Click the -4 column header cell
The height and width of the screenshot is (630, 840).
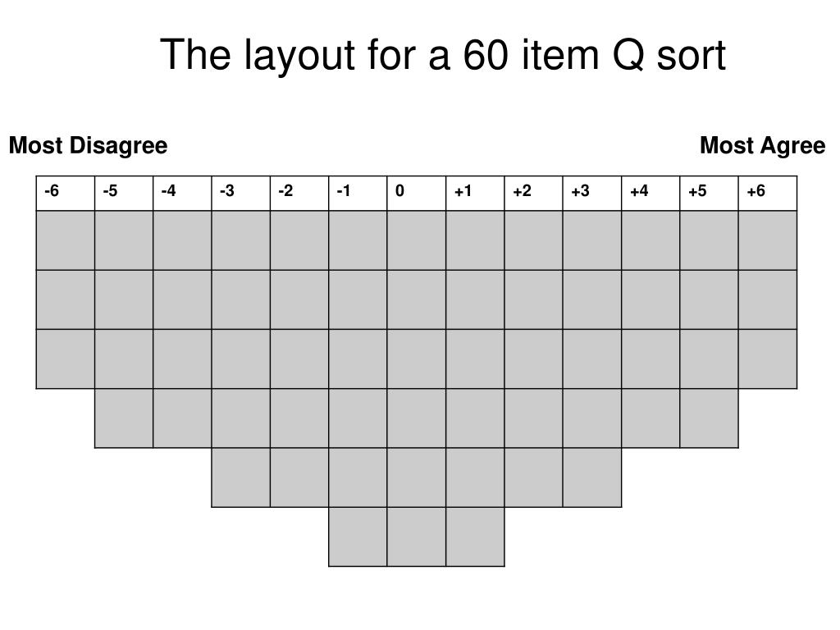coord(182,194)
